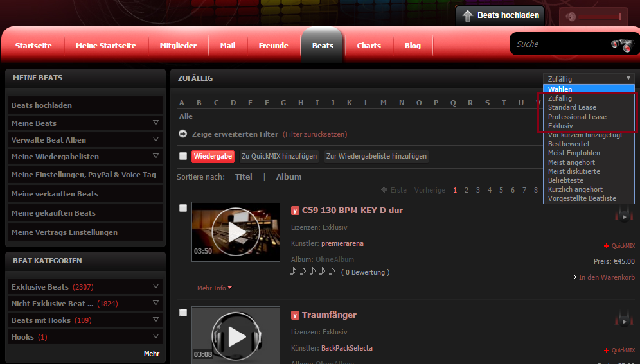Open Meine gekauften Beats in sidebar
The width and height of the screenshot is (640, 364).
tap(85, 212)
